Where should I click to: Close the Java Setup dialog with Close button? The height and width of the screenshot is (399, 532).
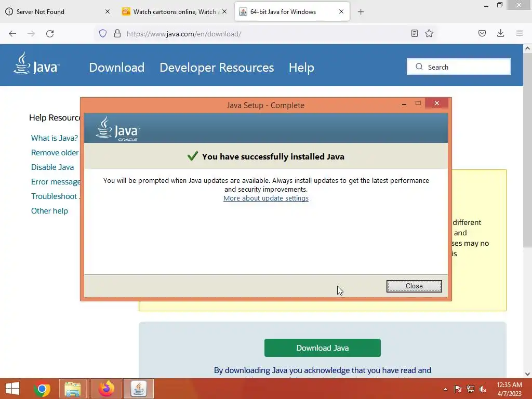tap(414, 286)
